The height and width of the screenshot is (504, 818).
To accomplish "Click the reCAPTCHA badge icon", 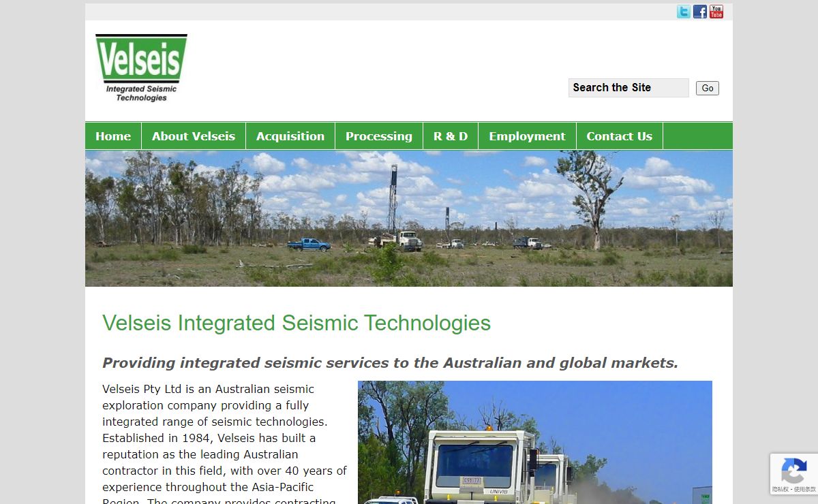I will pos(793,471).
